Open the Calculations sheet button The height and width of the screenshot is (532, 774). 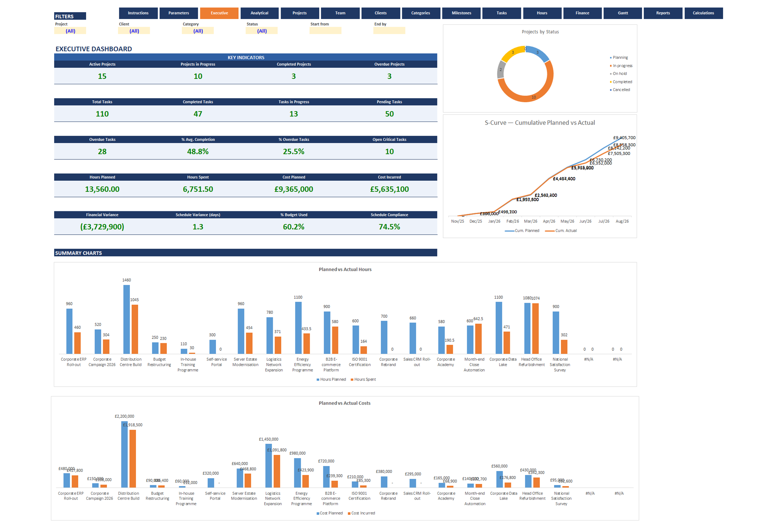pyautogui.click(x=703, y=13)
